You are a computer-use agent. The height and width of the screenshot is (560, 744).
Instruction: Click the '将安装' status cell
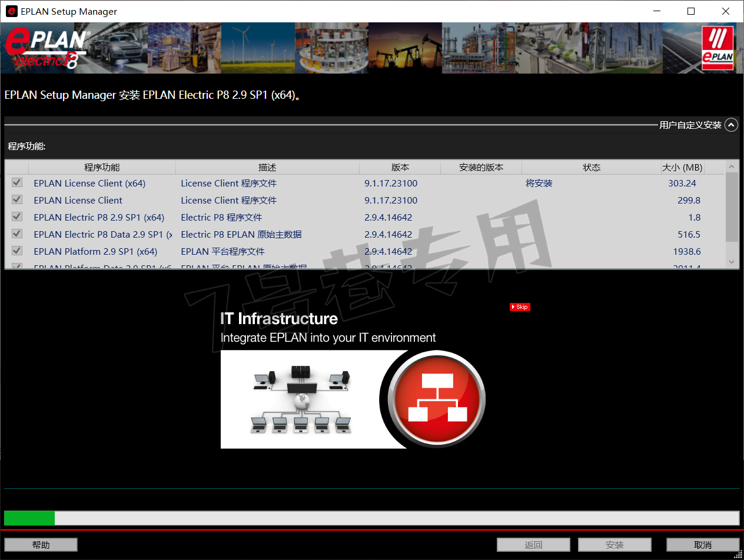(539, 183)
